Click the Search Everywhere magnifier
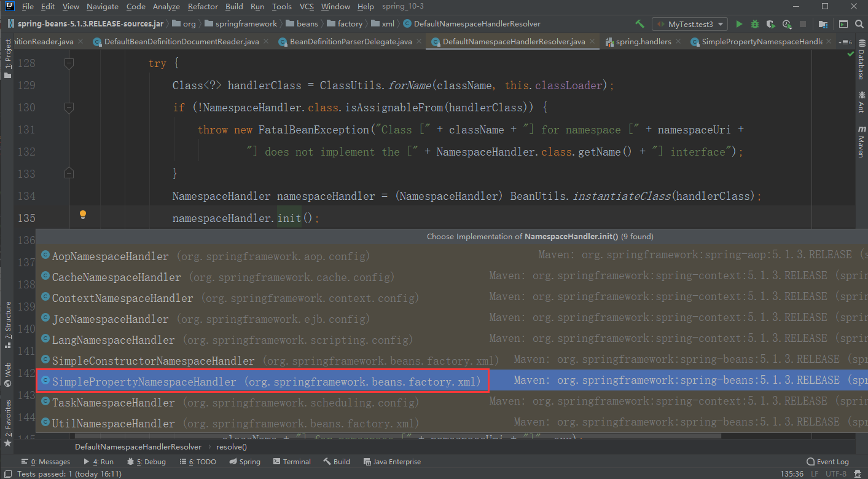Screen dimensions: 868x479 858,24
